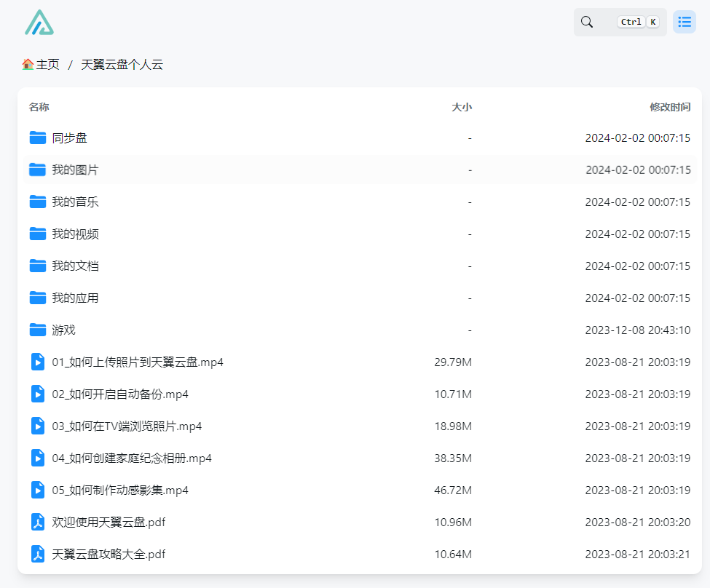Click the PDF icon for 天翼云盘攻略大全.pdf
This screenshot has width=710, height=588.
click(x=38, y=554)
